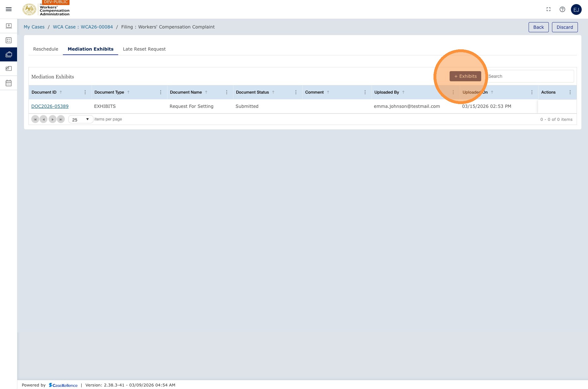
Task: Sort by Document Status arrow
Action: point(273,92)
